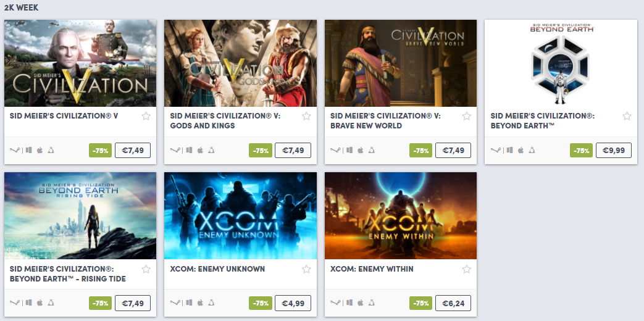The height and width of the screenshot is (321, 644).
Task: Open the Civilization V: Brave New World title link
Action: [x=385, y=120]
